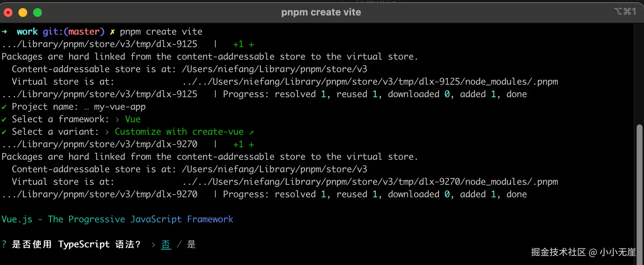Click the green '+1 +' after dlx-9125

(244, 45)
